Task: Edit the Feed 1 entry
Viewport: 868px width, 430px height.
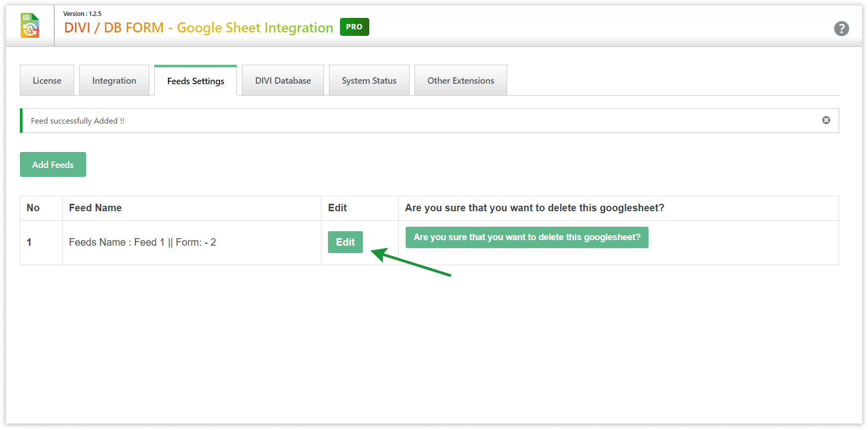Action: click(345, 242)
